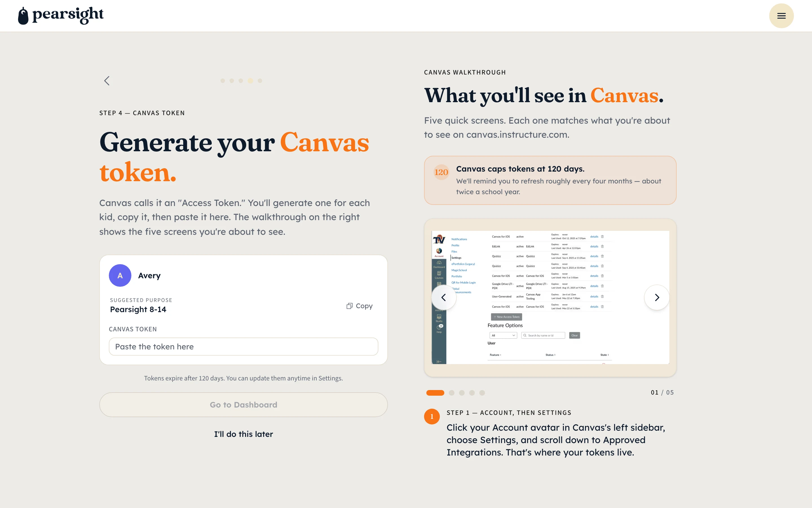Click the orange 120 badge
812x508 pixels.
[x=441, y=172]
